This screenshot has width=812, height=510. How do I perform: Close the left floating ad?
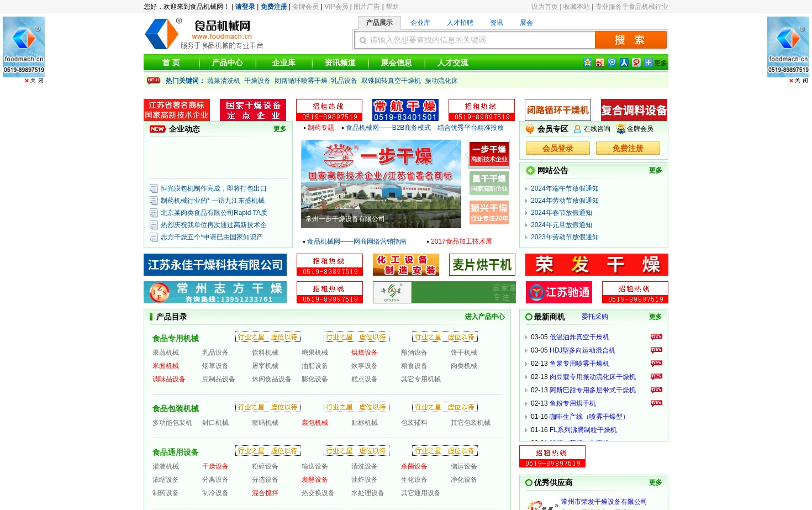point(34,81)
